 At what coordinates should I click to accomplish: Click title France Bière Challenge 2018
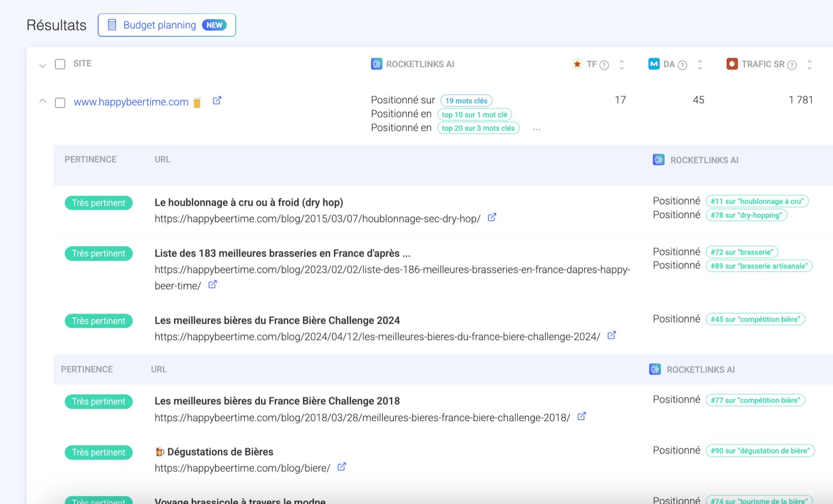277,401
